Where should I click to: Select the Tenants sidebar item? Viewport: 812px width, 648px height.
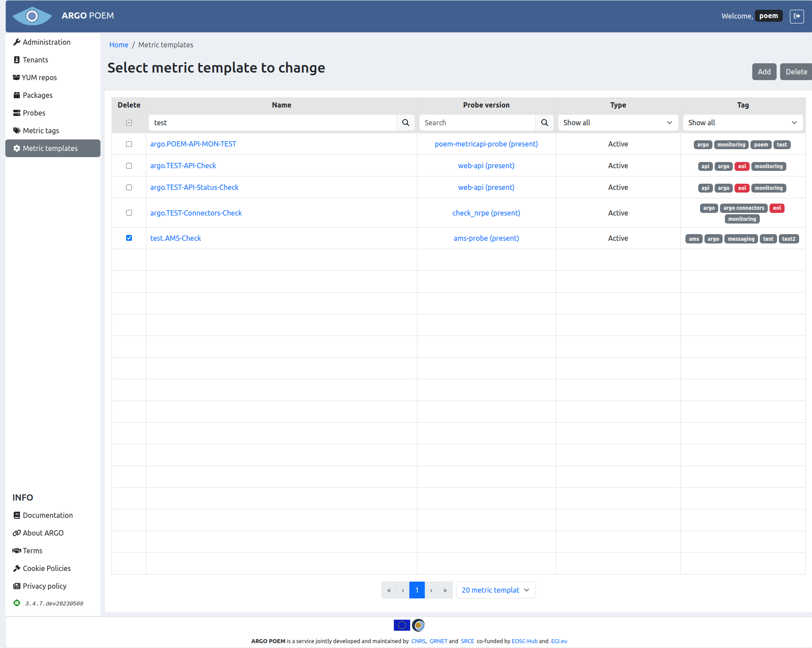pyautogui.click(x=35, y=60)
